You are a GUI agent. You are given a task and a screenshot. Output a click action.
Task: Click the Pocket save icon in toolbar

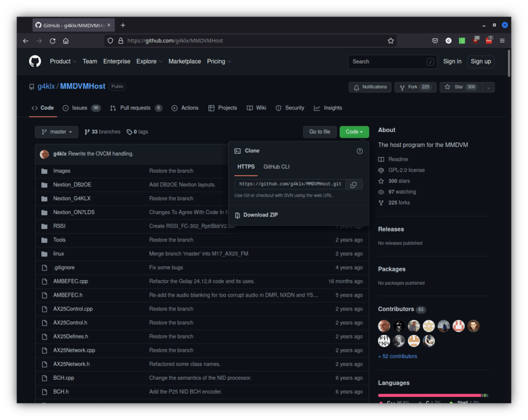pyautogui.click(x=435, y=41)
